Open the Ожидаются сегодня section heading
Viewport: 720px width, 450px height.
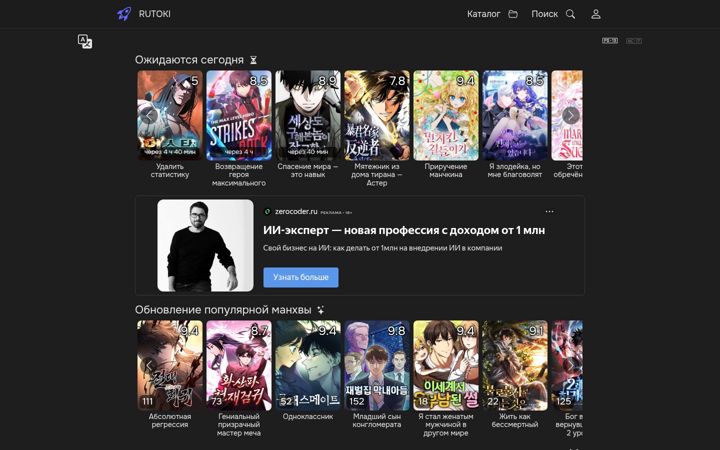tap(189, 60)
